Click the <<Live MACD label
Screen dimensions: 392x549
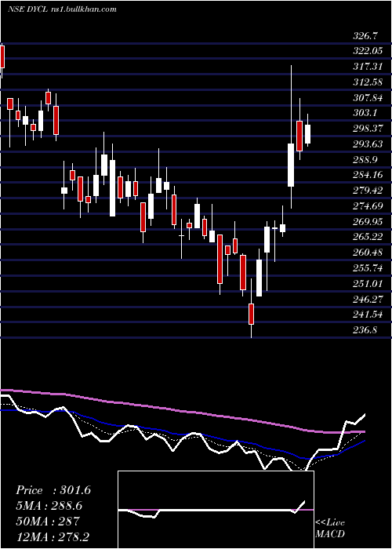(x=330, y=529)
